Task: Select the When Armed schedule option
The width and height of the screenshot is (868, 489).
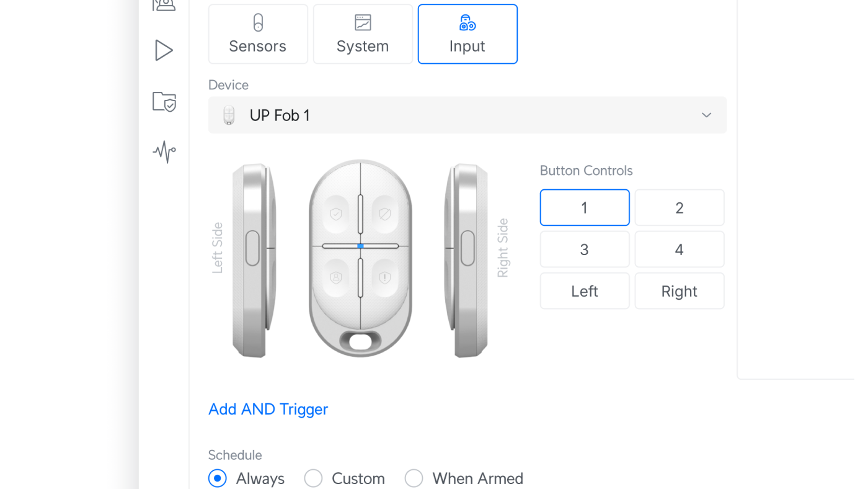Action: 464,478
